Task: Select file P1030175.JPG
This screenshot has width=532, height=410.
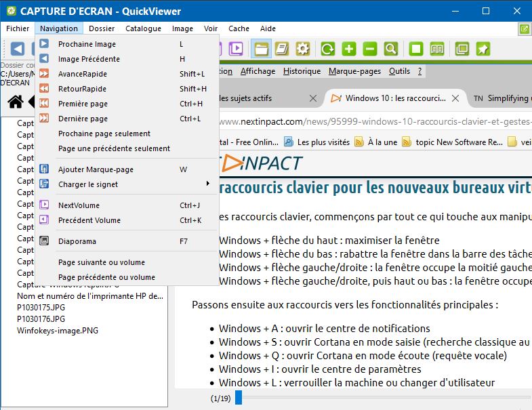Action: click(x=41, y=308)
